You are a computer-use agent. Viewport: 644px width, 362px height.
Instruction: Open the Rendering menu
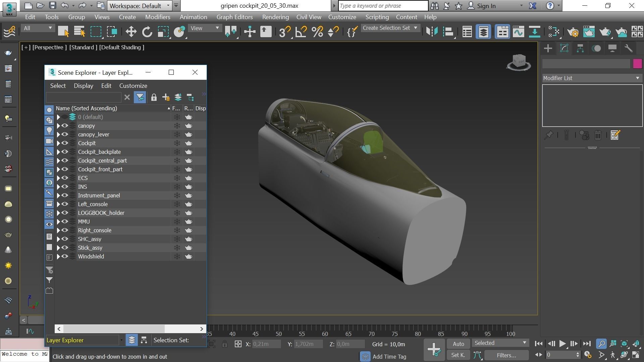pyautogui.click(x=275, y=17)
